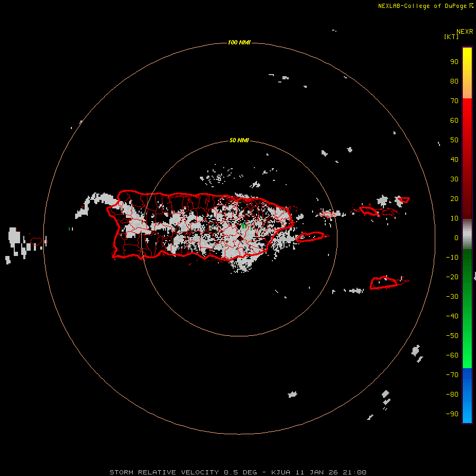
Task: Click the -70 value on velocity scale
Action: (x=452, y=375)
